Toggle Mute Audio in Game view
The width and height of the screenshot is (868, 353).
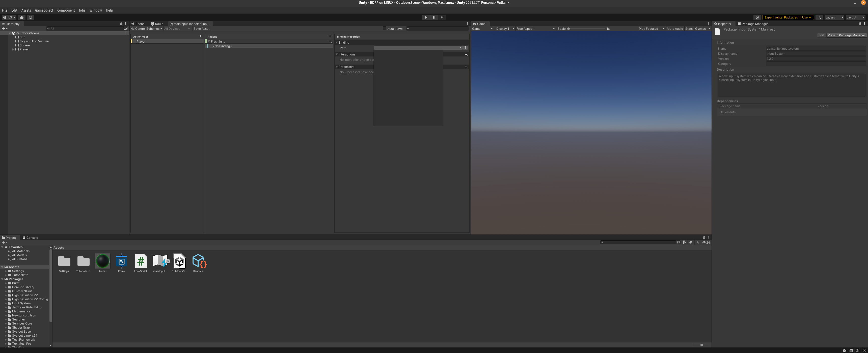[674, 29]
